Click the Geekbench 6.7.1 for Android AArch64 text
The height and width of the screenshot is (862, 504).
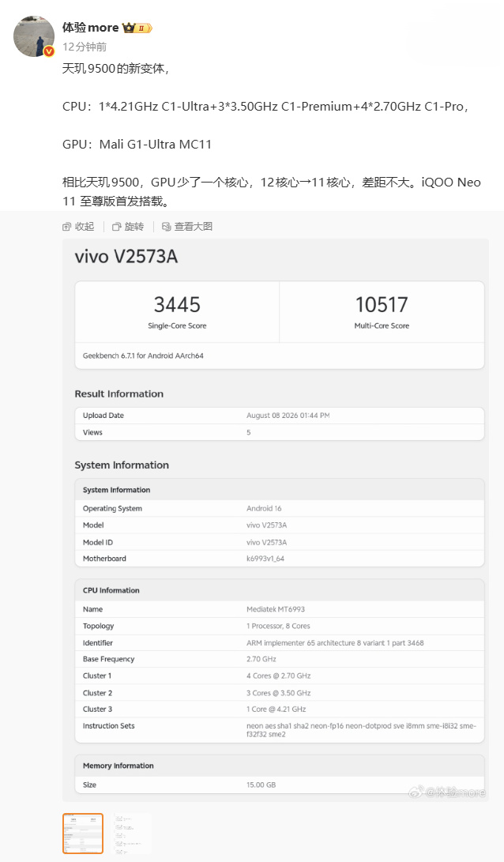[x=143, y=356]
